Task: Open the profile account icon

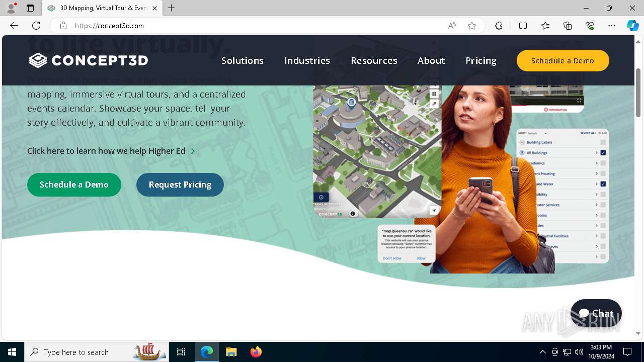Action: click(11, 8)
